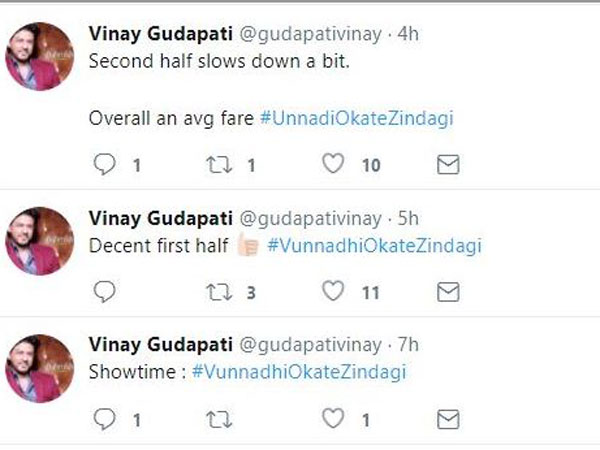600x450 pixels.
Task: Like the 'Decent first half' tweet
Action: pyautogui.click(x=333, y=291)
